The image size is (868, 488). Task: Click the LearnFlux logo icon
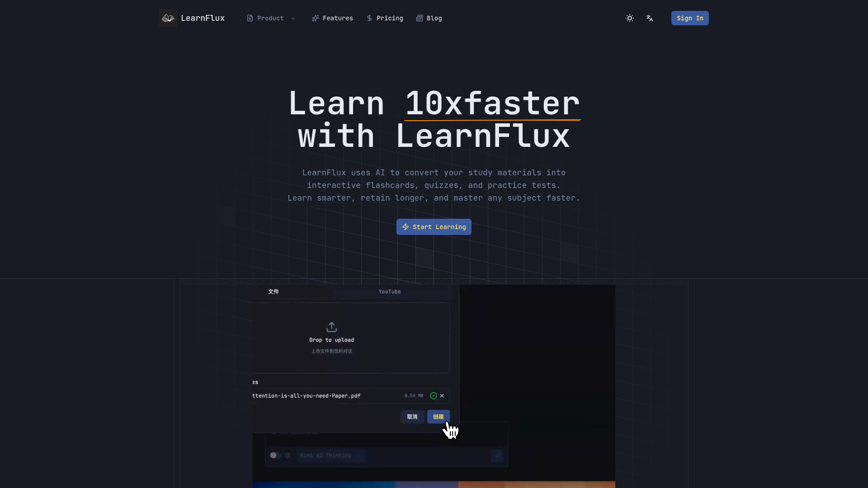coord(168,18)
